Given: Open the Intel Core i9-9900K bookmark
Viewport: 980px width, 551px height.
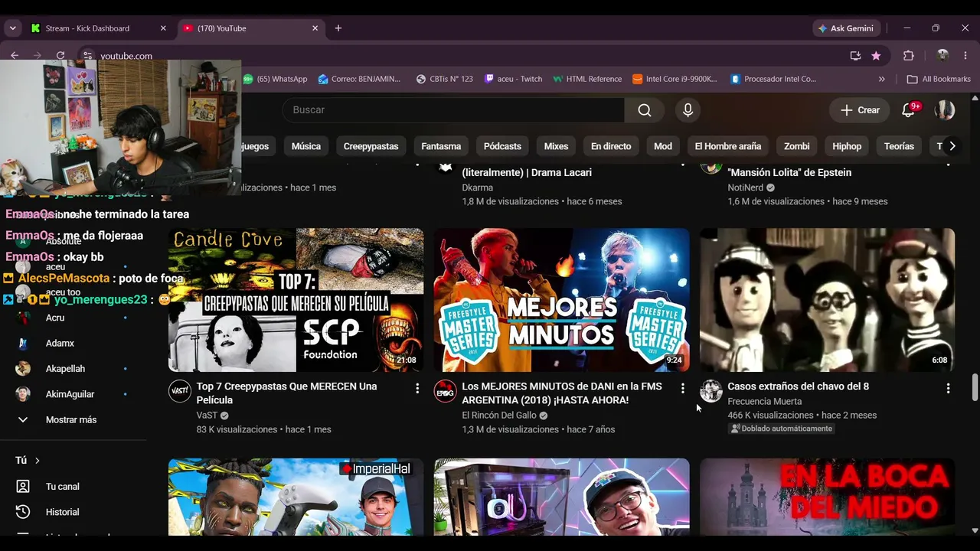Looking at the screenshot, I should coord(675,79).
